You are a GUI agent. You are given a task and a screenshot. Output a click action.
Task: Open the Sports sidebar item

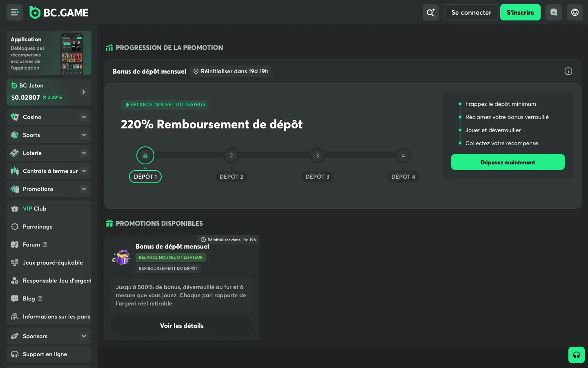point(49,135)
